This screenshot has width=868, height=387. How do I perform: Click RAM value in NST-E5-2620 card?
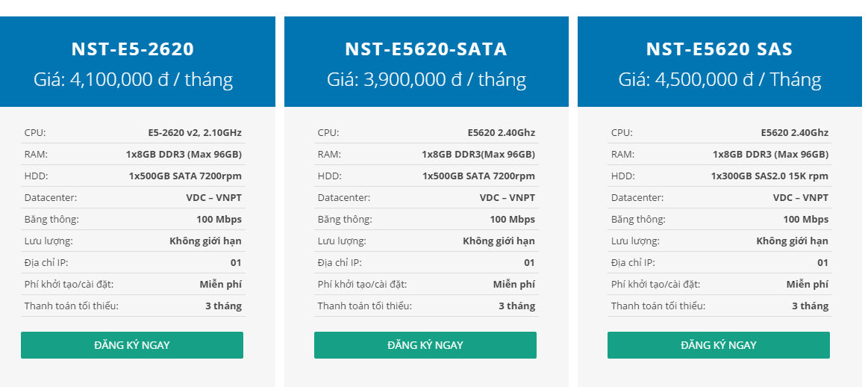pos(184,154)
